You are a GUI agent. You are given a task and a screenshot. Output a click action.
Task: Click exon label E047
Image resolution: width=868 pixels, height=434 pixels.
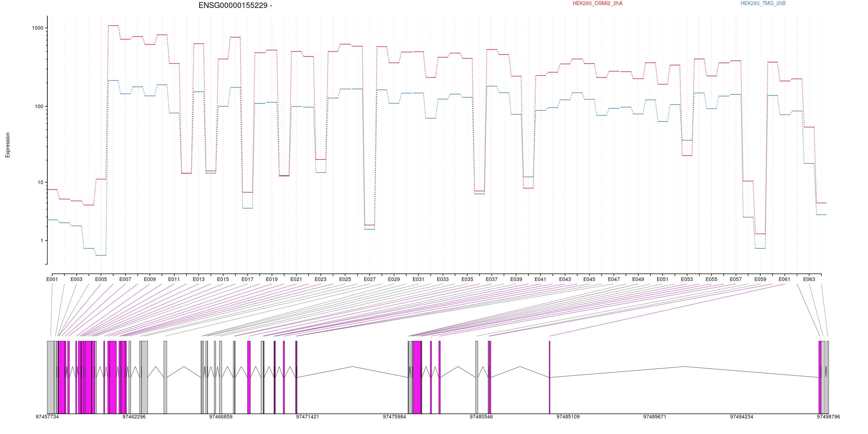(614, 279)
